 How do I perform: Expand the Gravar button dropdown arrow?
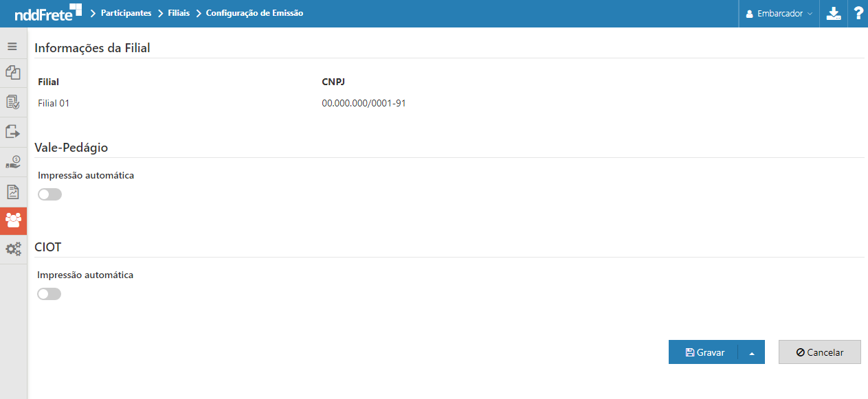click(752, 352)
